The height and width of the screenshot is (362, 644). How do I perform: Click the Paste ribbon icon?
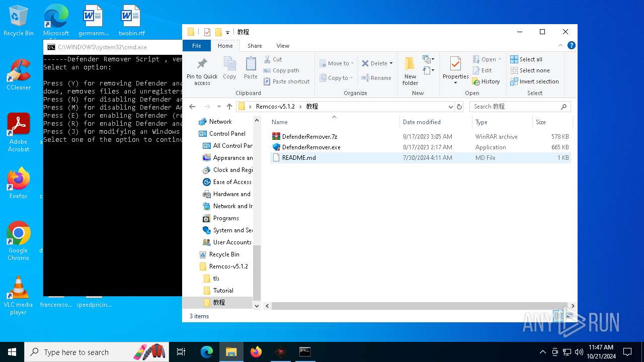[251, 68]
